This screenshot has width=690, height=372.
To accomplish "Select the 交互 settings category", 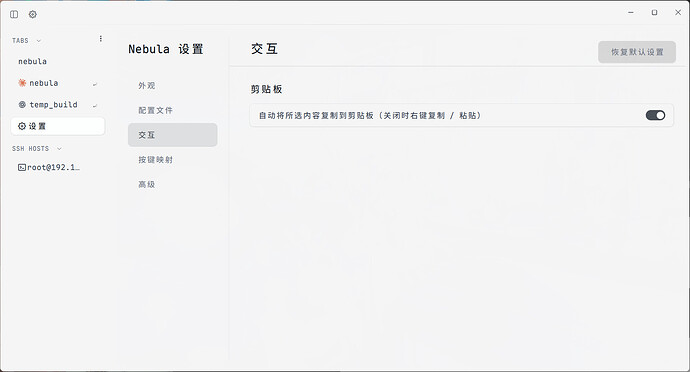I will (x=172, y=135).
